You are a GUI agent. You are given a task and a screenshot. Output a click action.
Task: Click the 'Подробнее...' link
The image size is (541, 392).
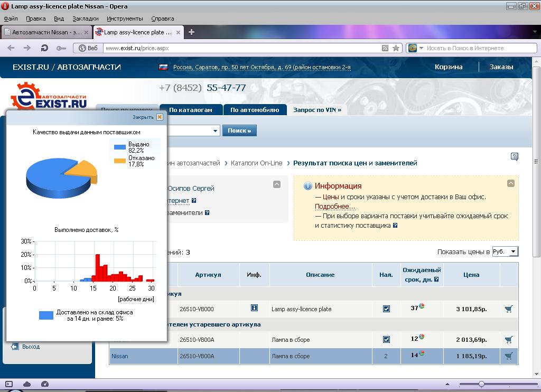coord(335,207)
